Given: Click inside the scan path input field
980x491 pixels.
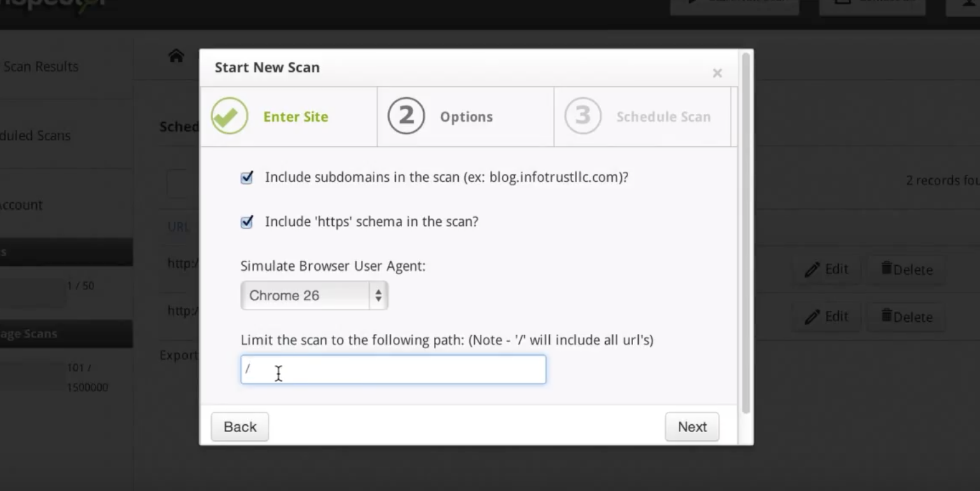Looking at the screenshot, I should [x=393, y=370].
